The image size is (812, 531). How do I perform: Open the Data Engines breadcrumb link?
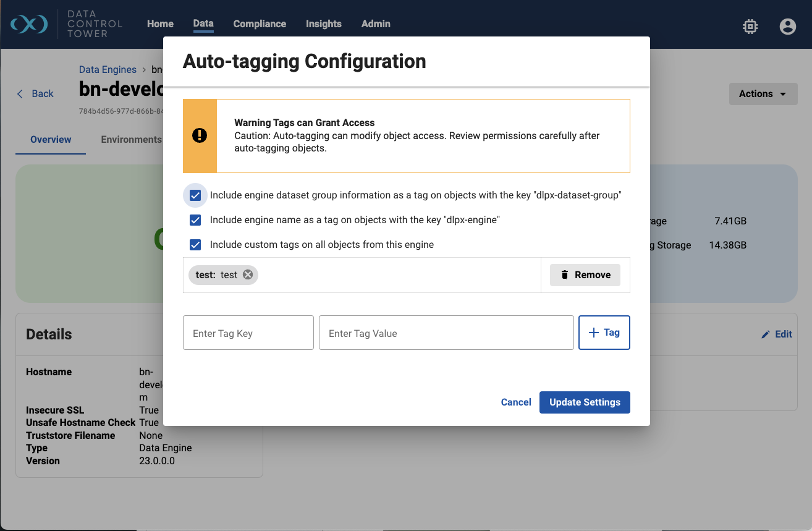[x=108, y=69]
